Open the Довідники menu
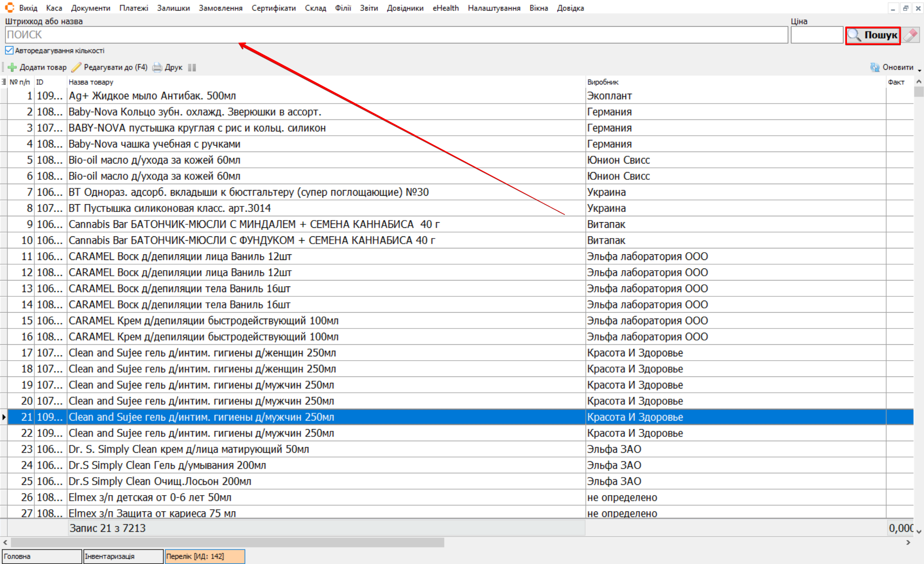Screen dimensions: 924x564 coord(405,8)
